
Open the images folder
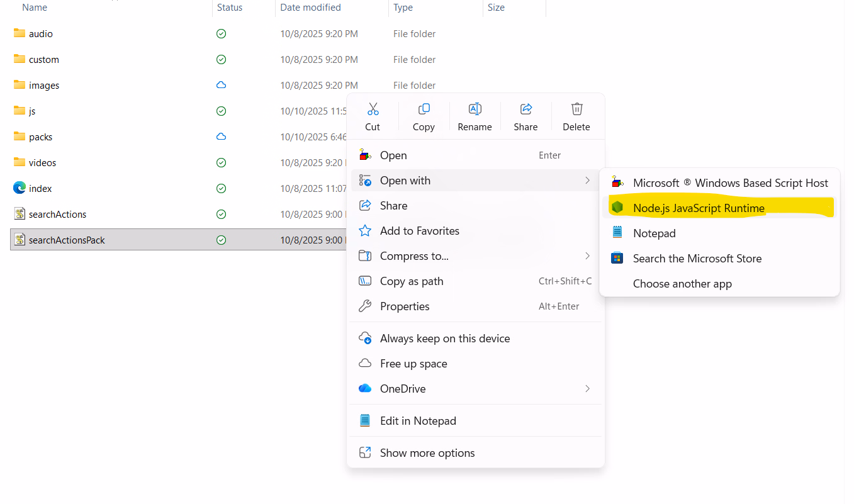(x=44, y=86)
